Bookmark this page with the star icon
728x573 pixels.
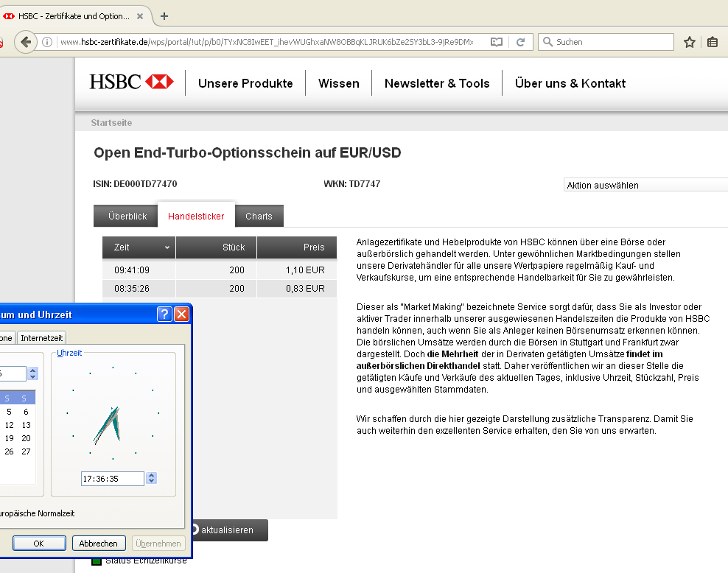tap(690, 42)
